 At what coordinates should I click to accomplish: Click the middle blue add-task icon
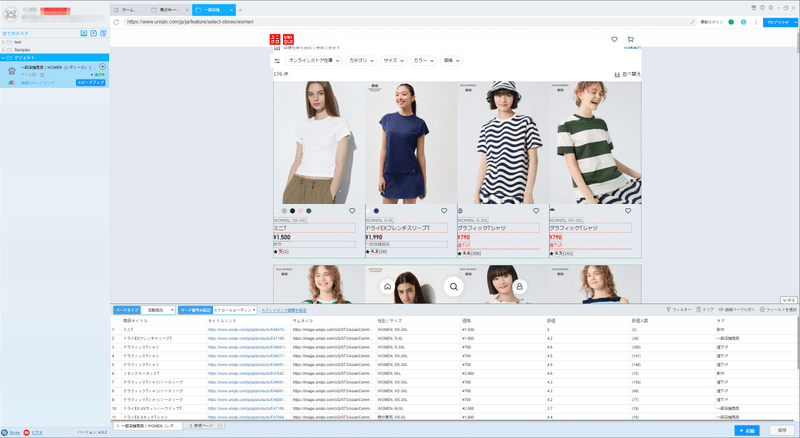pos(93,33)
